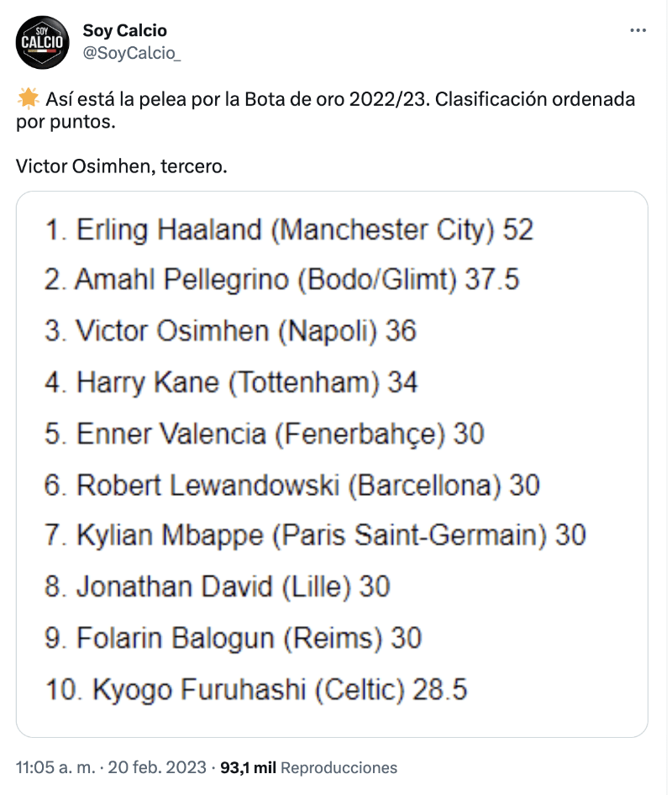Click the Enner Valencia (Fenerbahçe) line
The image size is (672, 795).
(x=265, y=434)
